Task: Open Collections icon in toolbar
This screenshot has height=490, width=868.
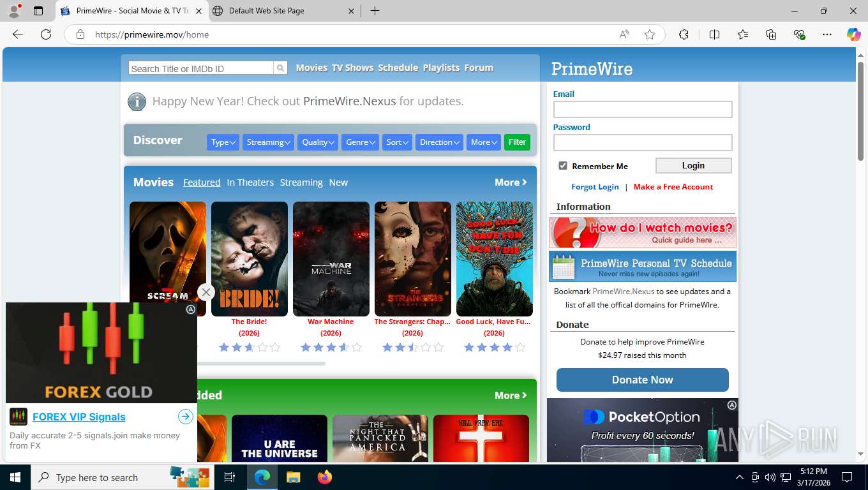Action: [771, 34]
